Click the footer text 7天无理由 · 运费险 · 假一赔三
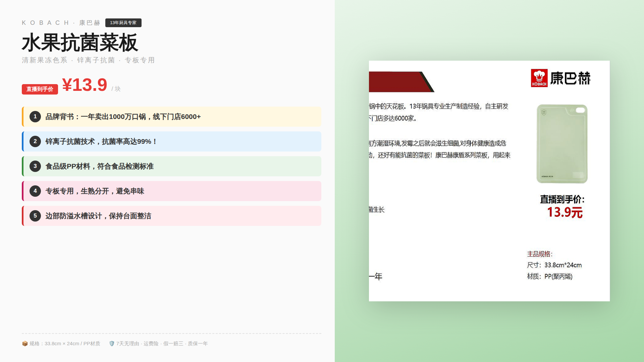This screenshot has width=644, height=362. pyautogui.click(x=150, y=344)
